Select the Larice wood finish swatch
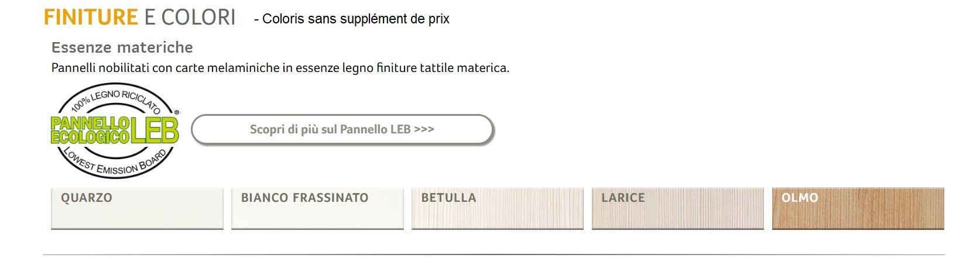The width and height of the screenshot is (980, 265). [678, 208]
